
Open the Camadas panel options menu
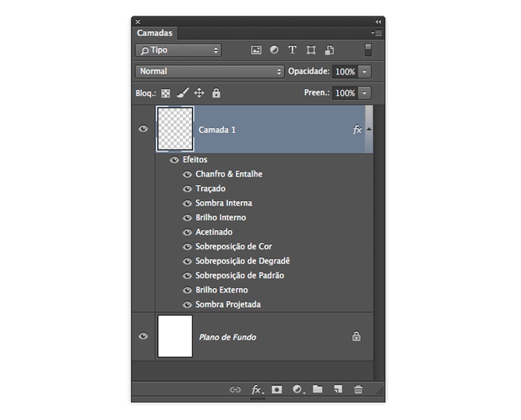(377, 33)
